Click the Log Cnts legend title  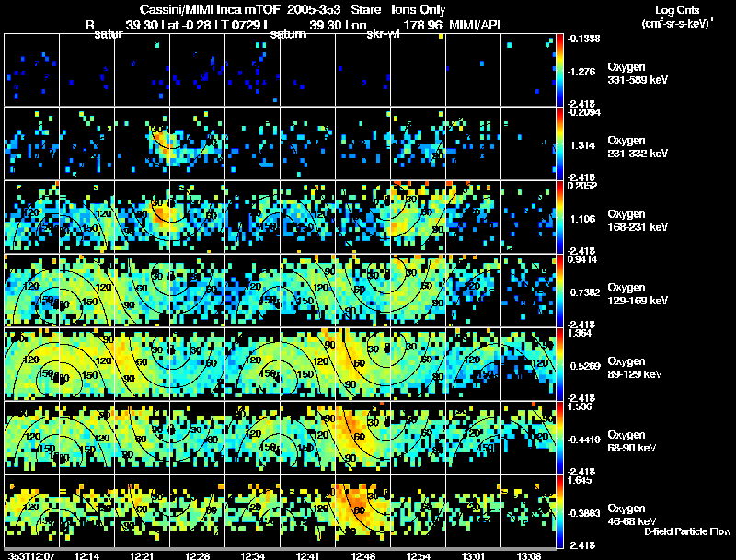(677, 10)
